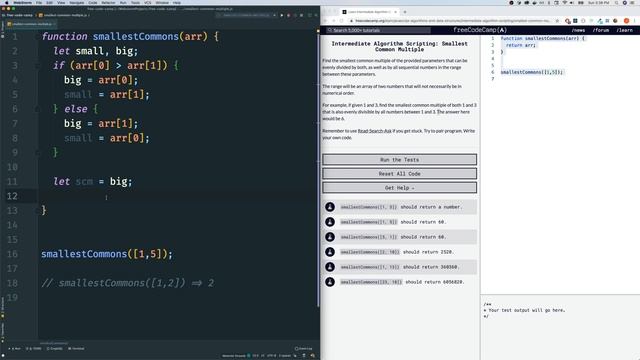Screen dimensions: 640x360
Task: Collapse the else block fold marker on line 6
Action: (x=37, y=109)
